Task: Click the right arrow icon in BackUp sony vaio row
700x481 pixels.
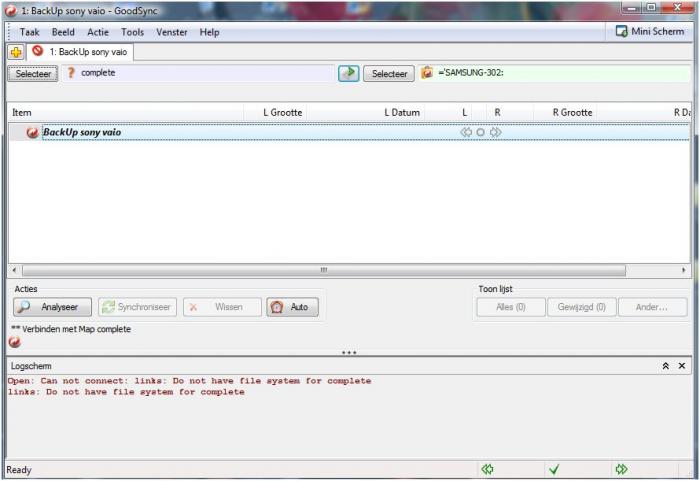Action: tap(496, 132)
